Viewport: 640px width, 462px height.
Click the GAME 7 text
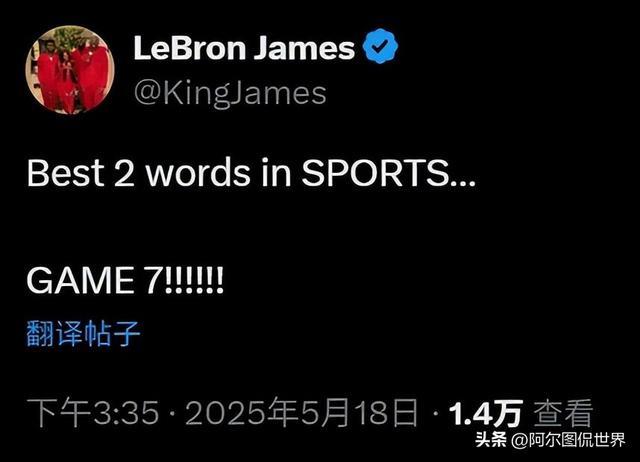95,280
